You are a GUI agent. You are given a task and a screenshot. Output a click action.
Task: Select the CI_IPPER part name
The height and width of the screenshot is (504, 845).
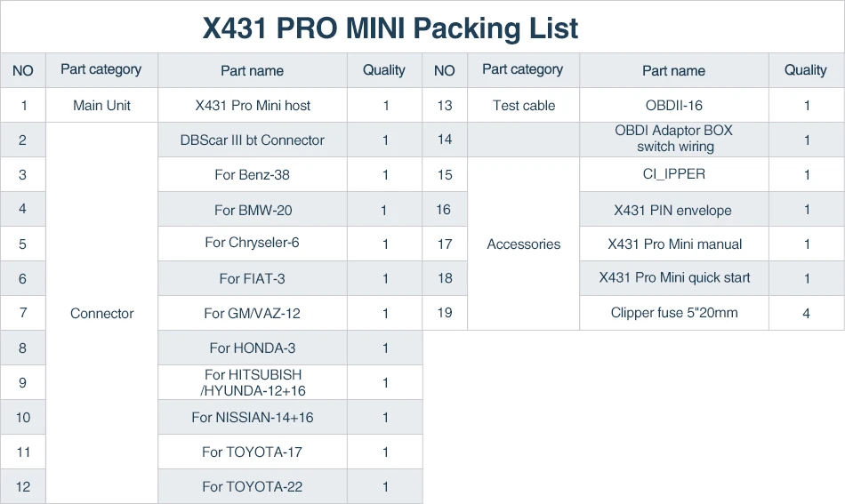click(x=673, y=174)
